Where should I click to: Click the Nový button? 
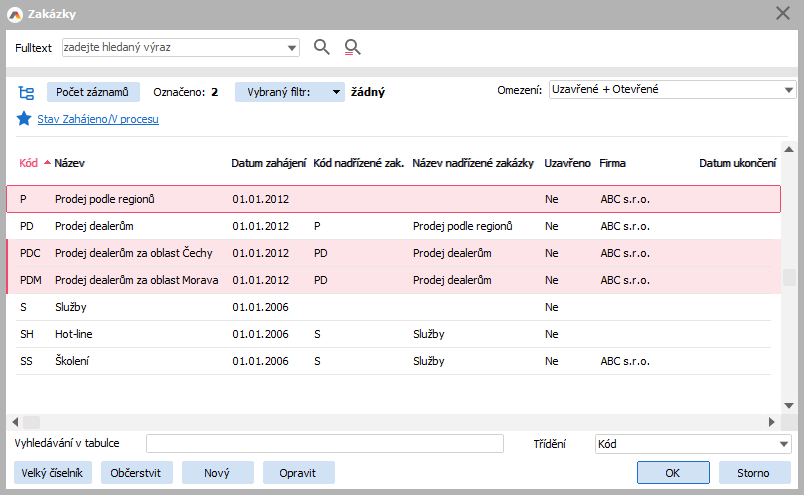217,473
